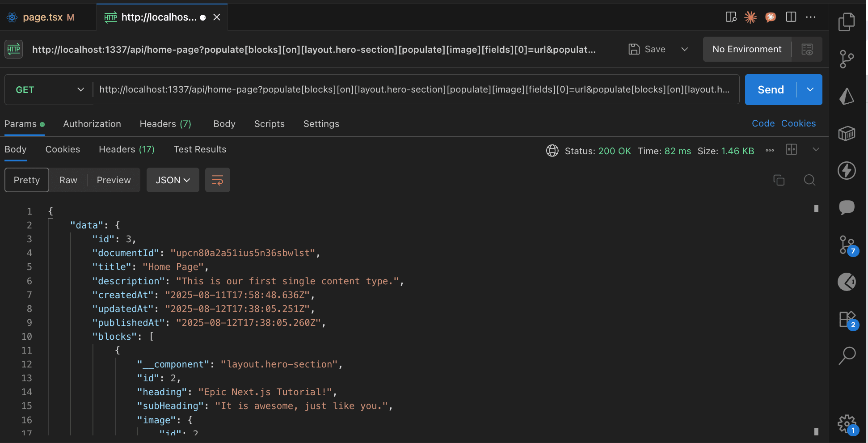This screenshot has height=443, width=868.
Task: Open the environment quick look icon
Action: tap(807, 49)
